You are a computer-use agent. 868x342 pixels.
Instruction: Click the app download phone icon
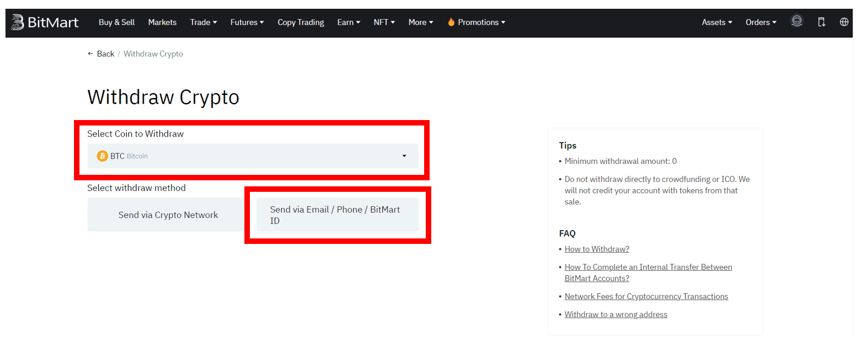tap(821, 22)
